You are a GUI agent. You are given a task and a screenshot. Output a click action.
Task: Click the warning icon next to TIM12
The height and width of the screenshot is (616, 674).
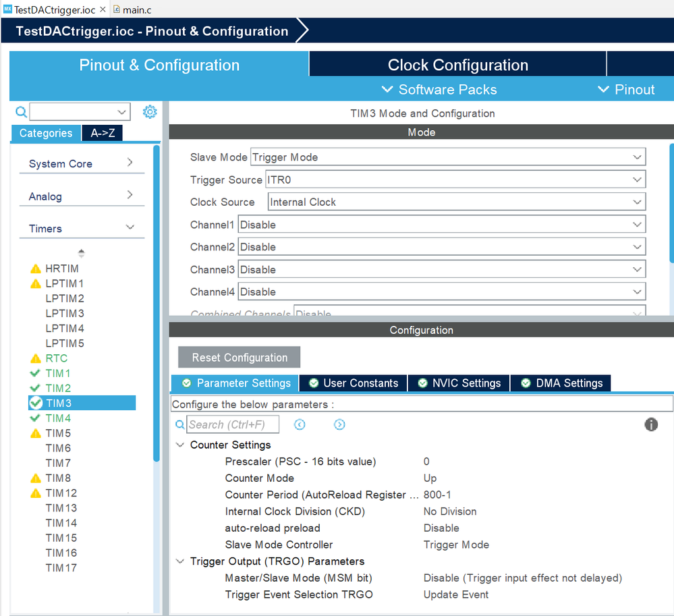point(36,493)
